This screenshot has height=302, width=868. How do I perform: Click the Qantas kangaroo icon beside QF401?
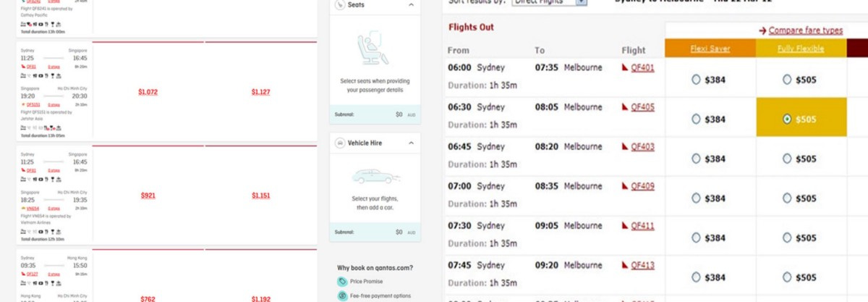[x=626, y=68]
